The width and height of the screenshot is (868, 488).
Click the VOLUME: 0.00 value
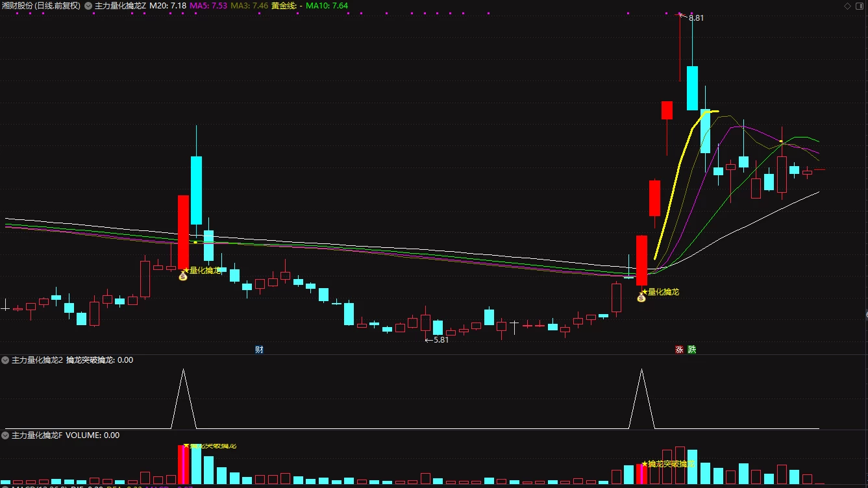93,435
